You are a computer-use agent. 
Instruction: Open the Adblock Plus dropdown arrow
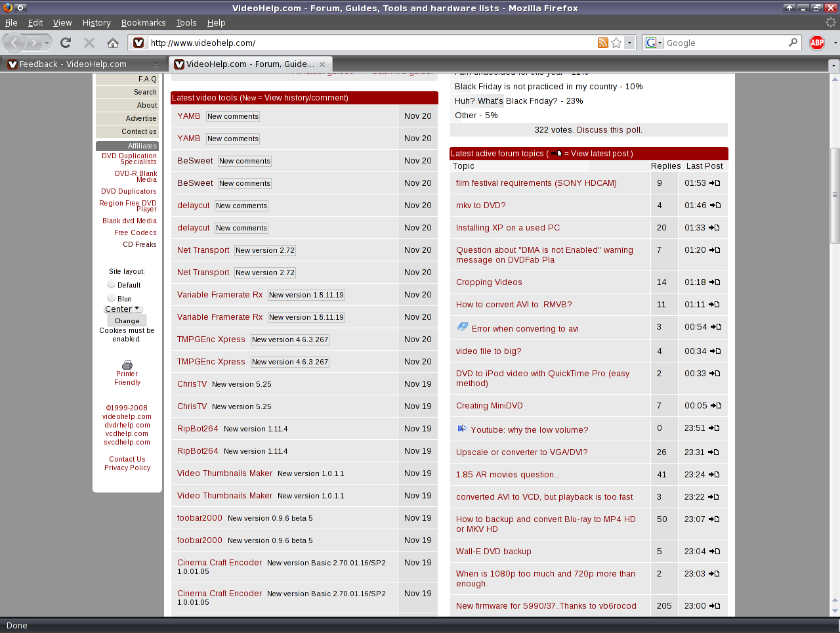point(835,43)
